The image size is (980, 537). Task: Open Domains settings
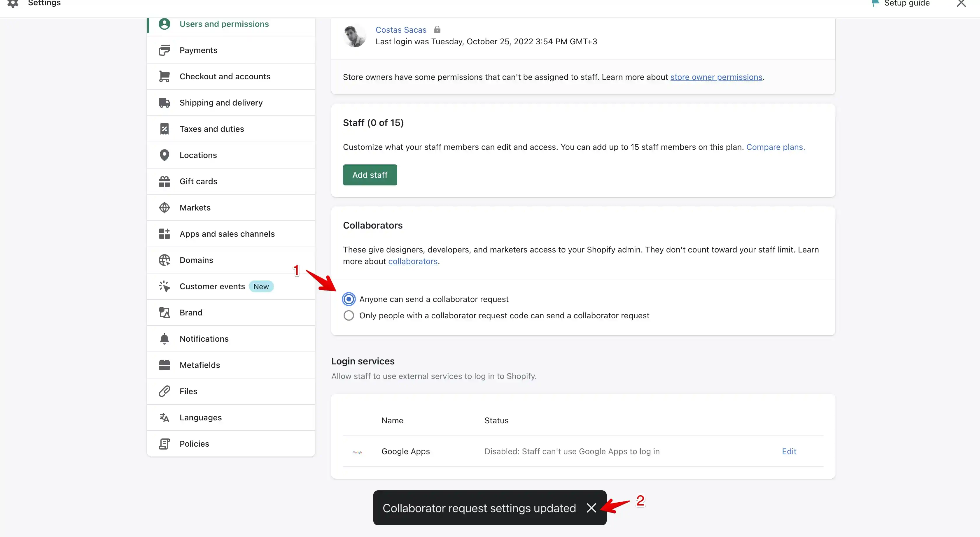pyautogui.click(x=231, y=260)
